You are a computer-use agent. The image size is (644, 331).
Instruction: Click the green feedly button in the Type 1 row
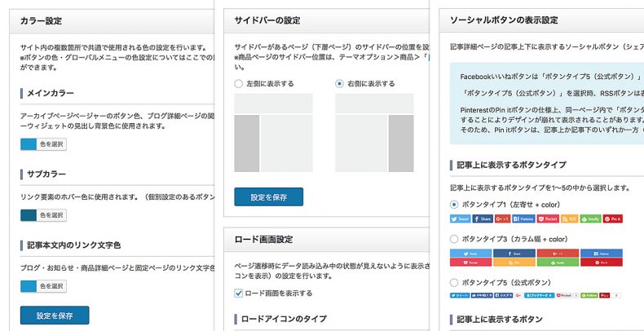pyautogui.click(x=591, y=219)
